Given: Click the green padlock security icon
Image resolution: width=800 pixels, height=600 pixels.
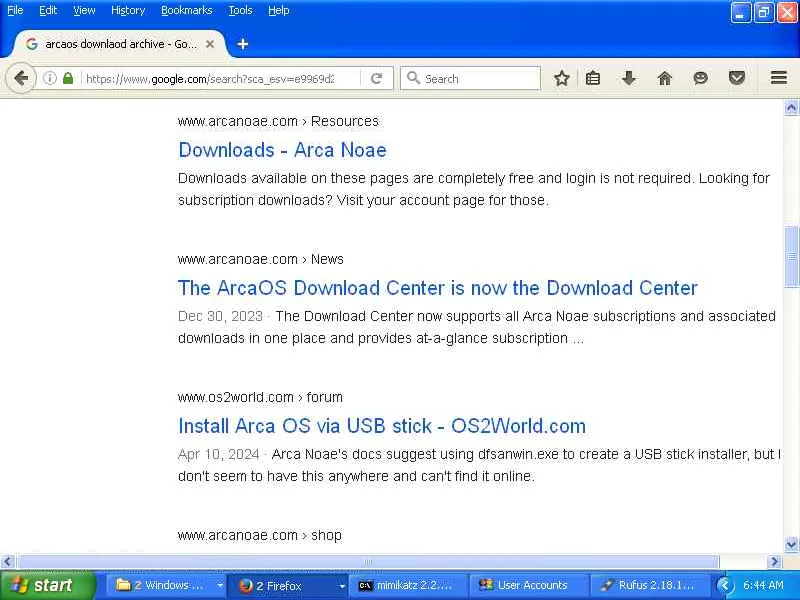Looking at the screenshot, I should point(68,79).
